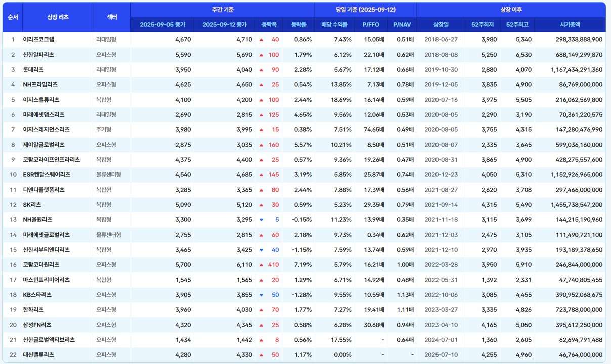611x364 pixels.
Task: Select the 'ESR켄달스퀘어리츠' REIT name
Action: coord(47,175)
